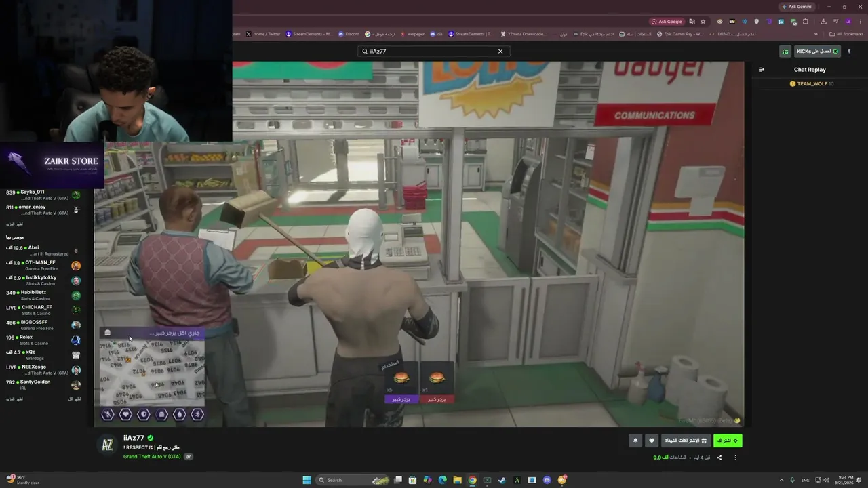Click the iiAz77 search field
Viewport: 868px width, 488px height.
(433, 52)
